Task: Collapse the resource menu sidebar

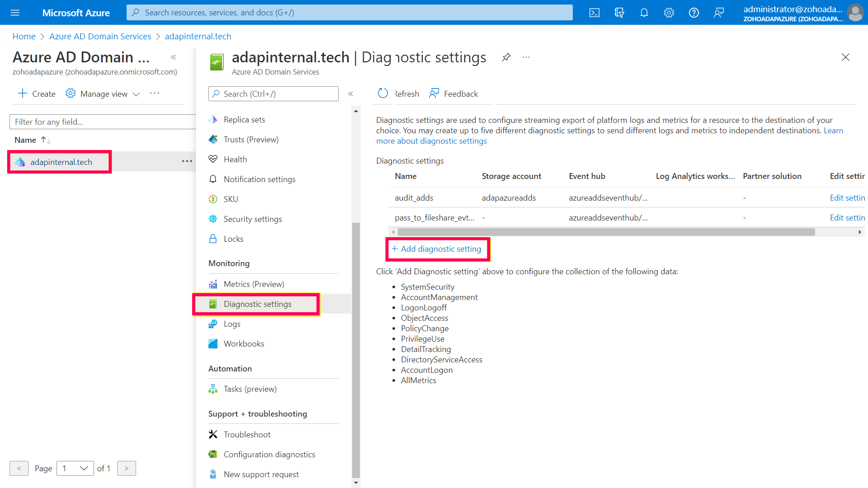Action: coord(351,94)
